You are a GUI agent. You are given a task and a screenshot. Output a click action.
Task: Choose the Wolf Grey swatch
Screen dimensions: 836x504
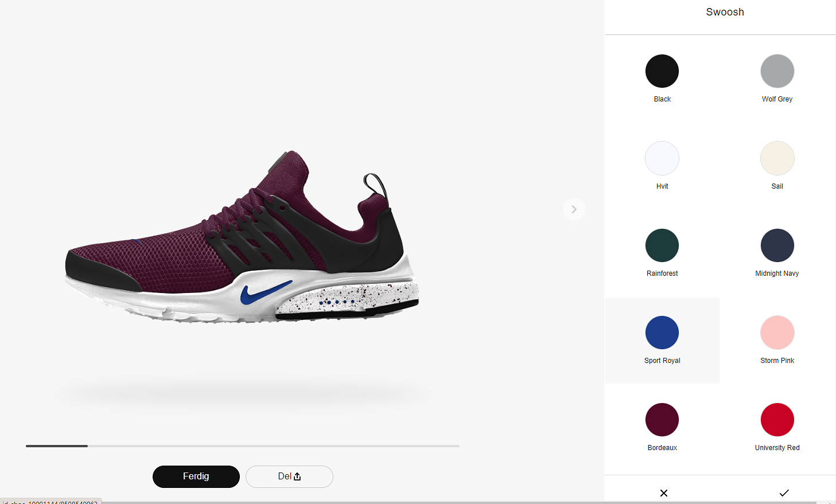(x=777, y=71)
